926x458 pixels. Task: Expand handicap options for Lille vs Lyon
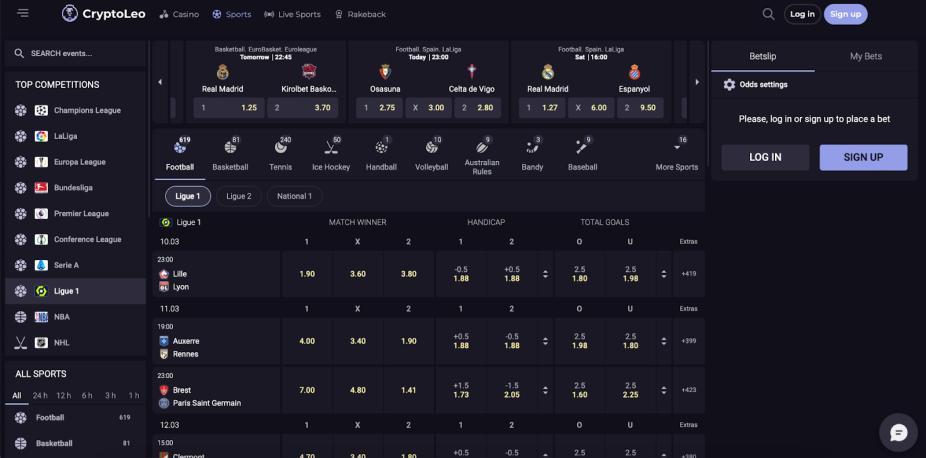click(x=545, y=274)
